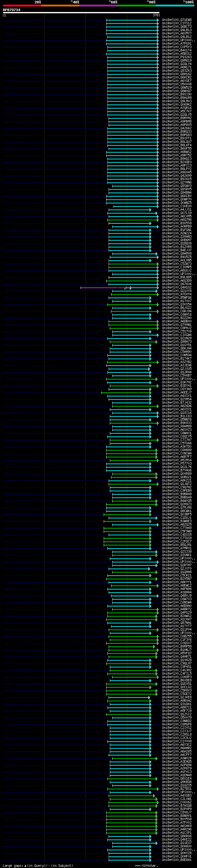Image resolution: width=197 pixels, height=868 pixels.
Task: Click the orange ~40% identity legend segment
Action: click(60, 6)
